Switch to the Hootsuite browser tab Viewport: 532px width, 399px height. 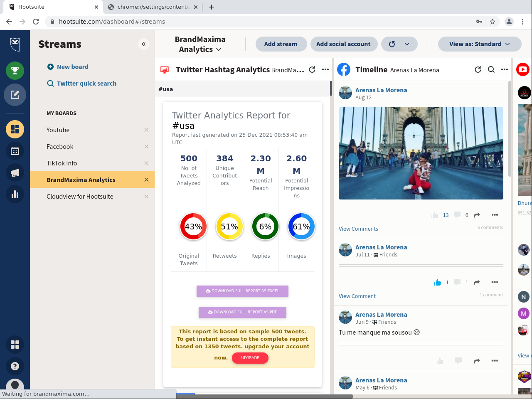click(54, 7)
